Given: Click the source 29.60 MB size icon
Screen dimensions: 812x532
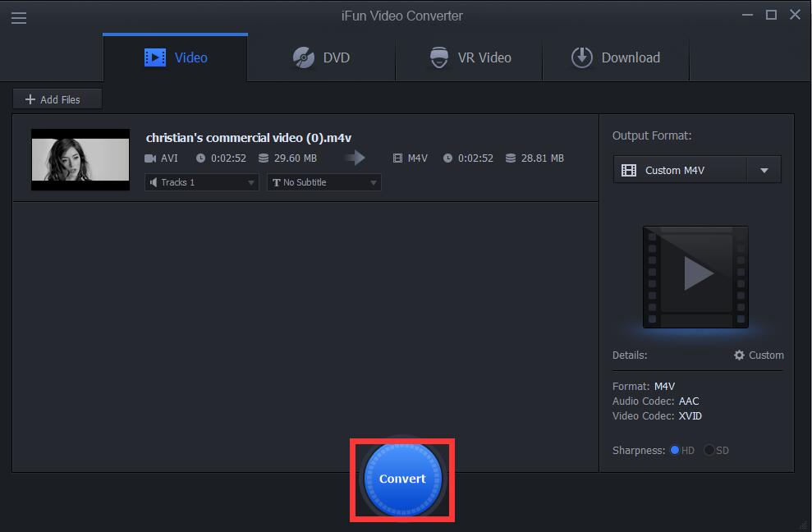Looking at the screenshot, I should point(264,158).
